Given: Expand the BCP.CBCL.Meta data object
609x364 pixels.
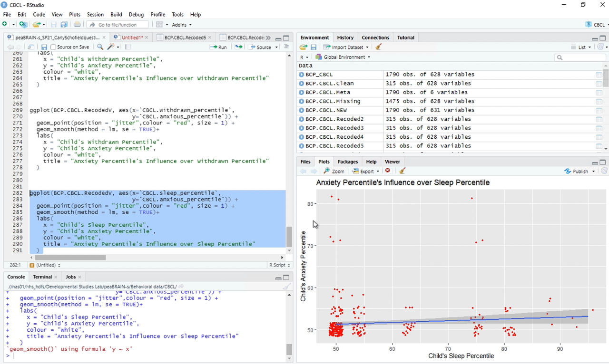Looking at the screenshot, I should tap(302, 93).
